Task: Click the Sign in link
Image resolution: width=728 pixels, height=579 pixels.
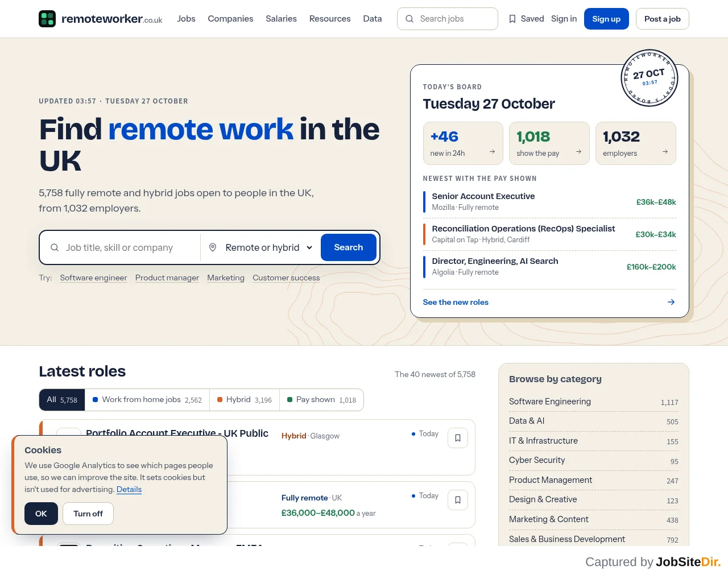Action: pyautogui.click(x=564, y=19)
